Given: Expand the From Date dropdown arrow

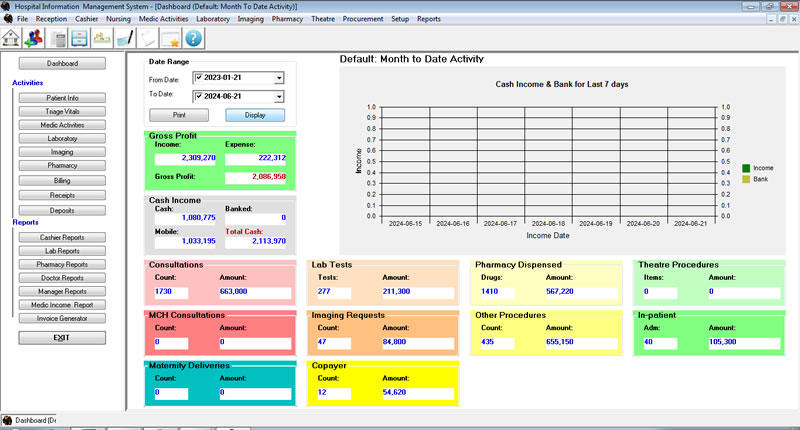Looking at the screenshot, I should pyautogui.click(x=278, y=78).
